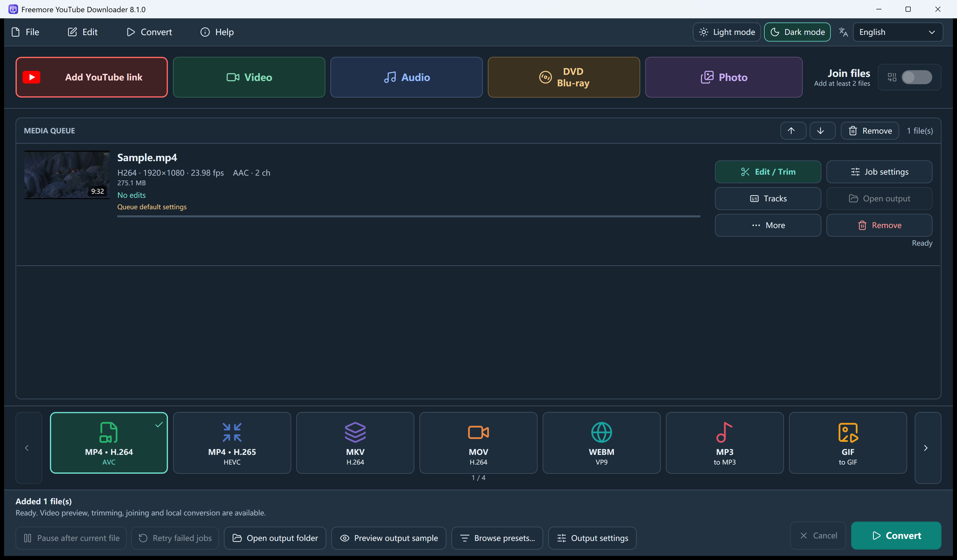Open the File menu
Screen dimensions: 957x560
[x=25, y=32]
